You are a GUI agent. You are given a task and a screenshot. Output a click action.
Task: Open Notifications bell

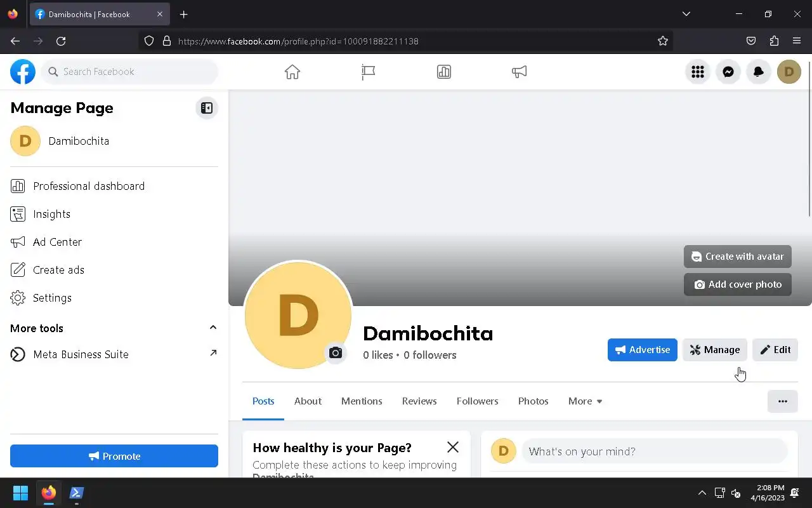click(x=759, y=72)
